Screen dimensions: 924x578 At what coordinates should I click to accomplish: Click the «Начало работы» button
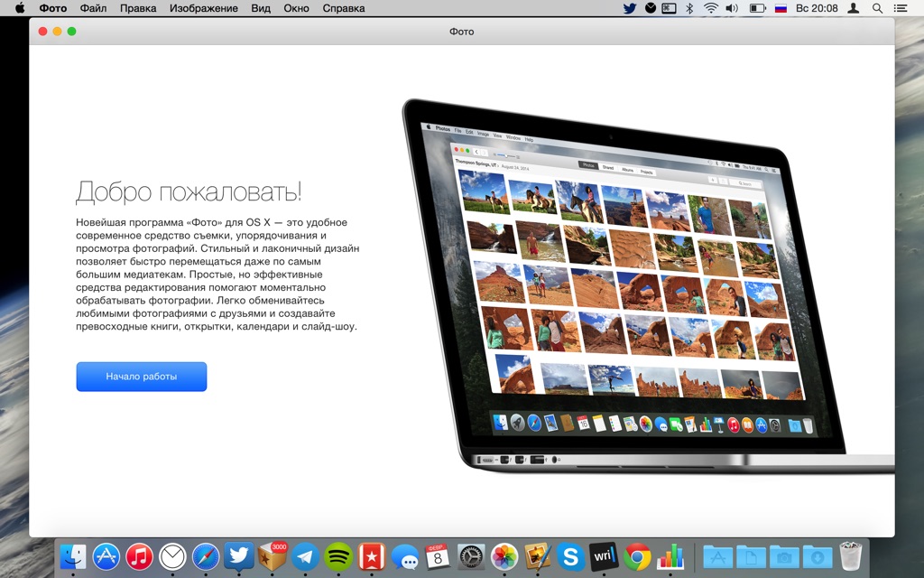tap(142, 377)
